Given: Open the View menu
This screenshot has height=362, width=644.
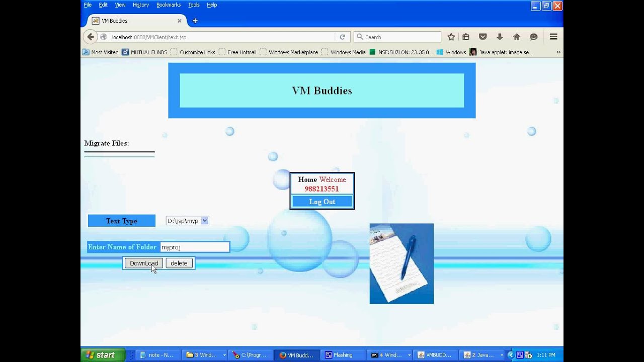Looking at the screenshot, I should pyautogui.click(x=120, y=5).
